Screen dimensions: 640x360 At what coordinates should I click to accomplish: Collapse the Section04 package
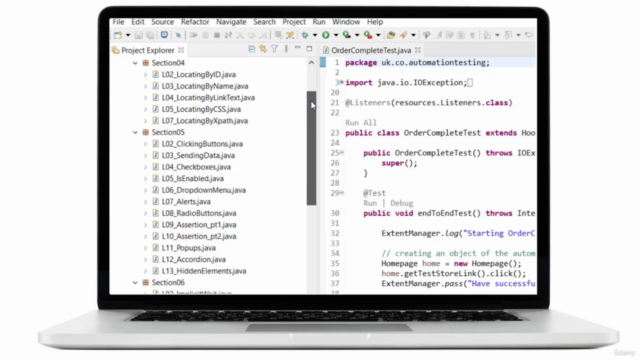click(135, 63)
